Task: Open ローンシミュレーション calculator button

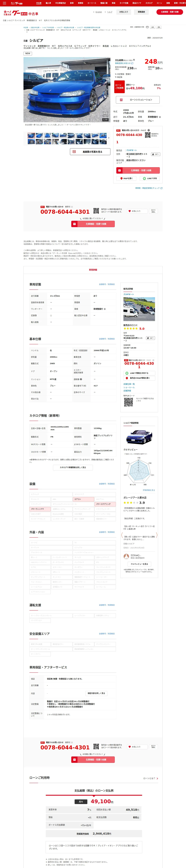Action: pyautogui.click(x=138, y=100)
